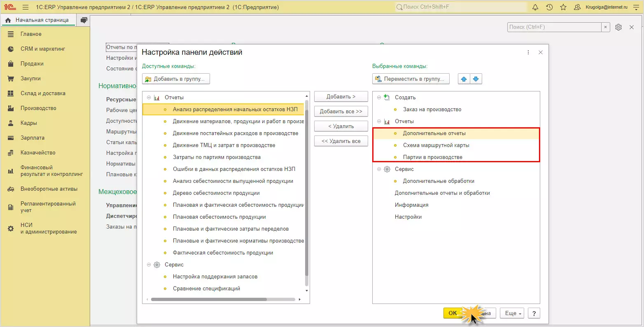This screenshot has width=644, height=327.
Task: Close the Настройка панели действий dialog
Action: [541, 53]
